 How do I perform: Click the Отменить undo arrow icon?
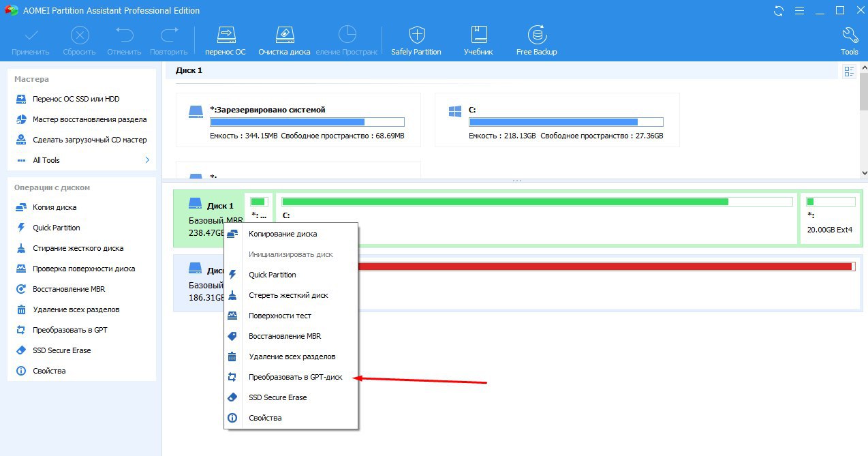click(124, 34)
